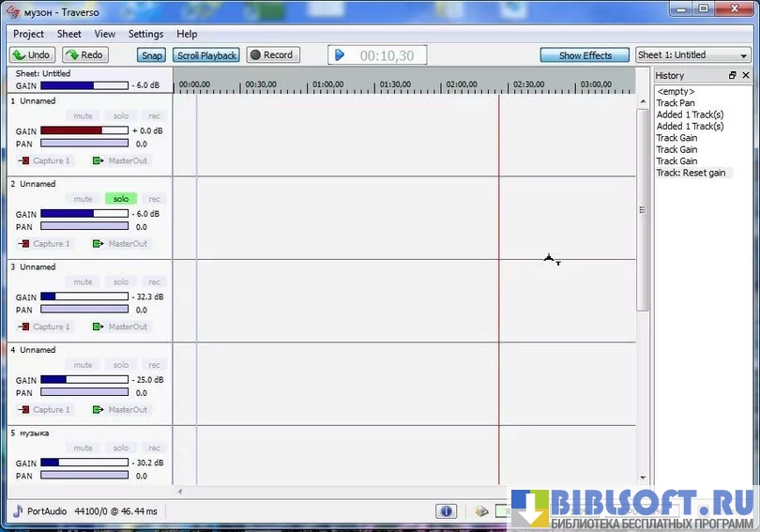
Task: Click the Show Effects button
Action: [x=585, y=55]
